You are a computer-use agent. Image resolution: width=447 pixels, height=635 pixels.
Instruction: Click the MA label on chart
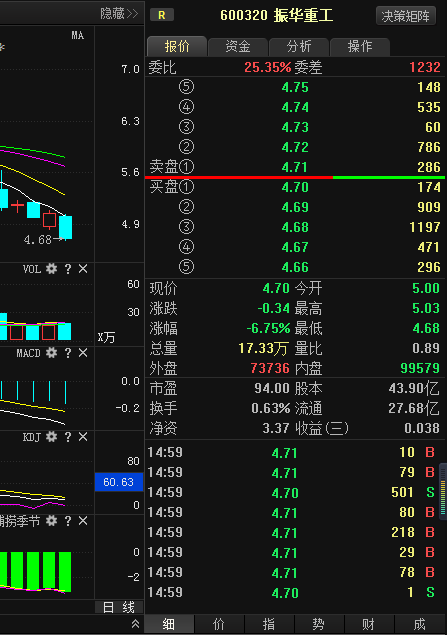tap(78, 35)
